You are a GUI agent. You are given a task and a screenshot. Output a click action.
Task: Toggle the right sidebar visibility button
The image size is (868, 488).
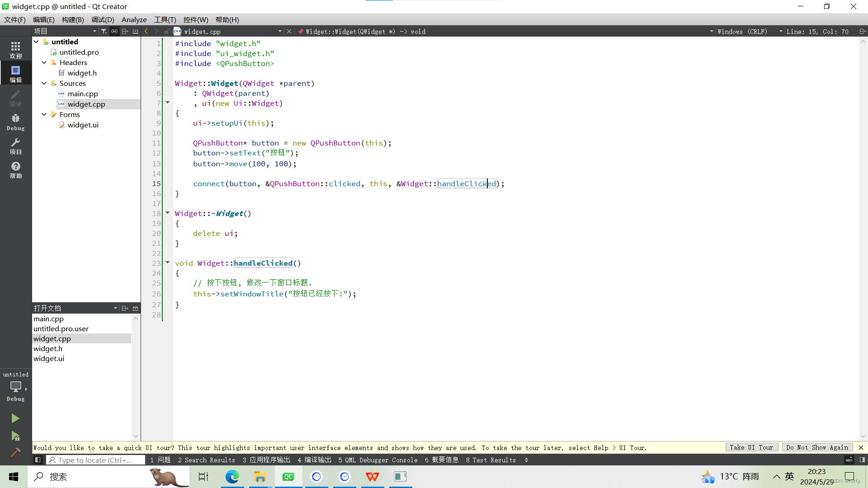tap(862, 460)
